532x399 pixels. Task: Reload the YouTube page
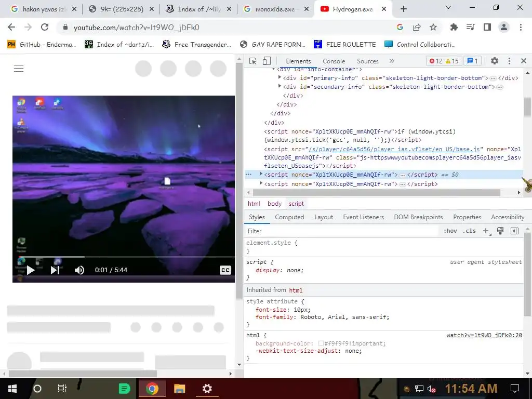(x=45, y=27)
